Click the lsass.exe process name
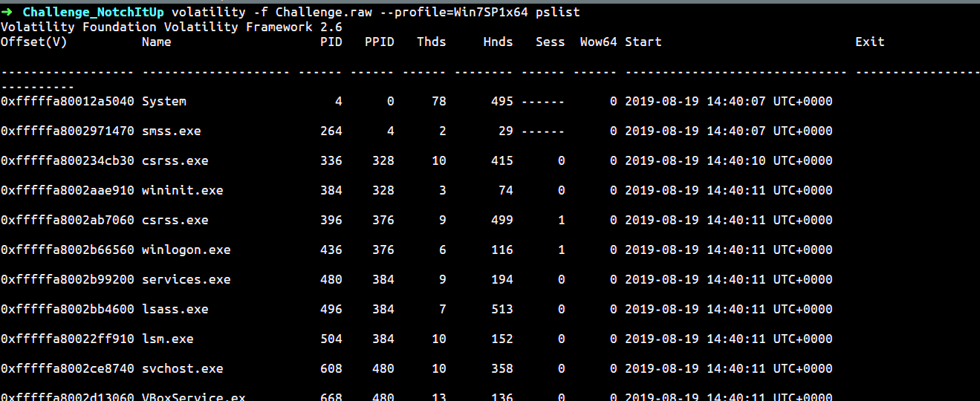The image size is (980, 401). [x=175, y=310]
